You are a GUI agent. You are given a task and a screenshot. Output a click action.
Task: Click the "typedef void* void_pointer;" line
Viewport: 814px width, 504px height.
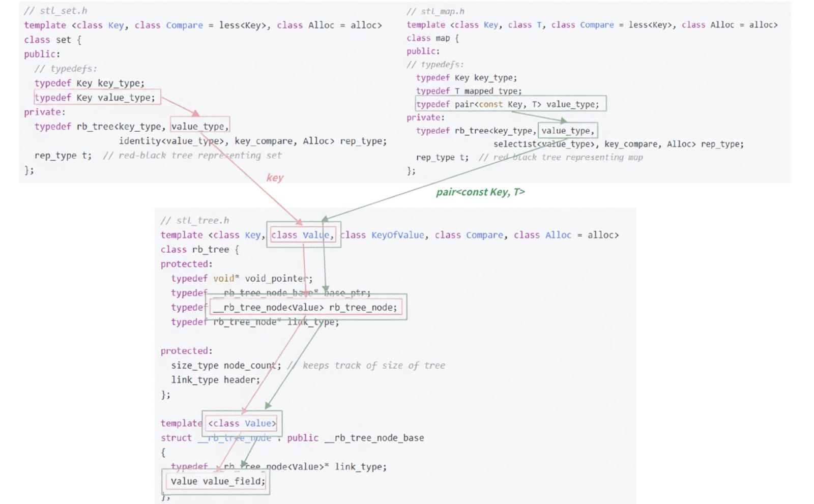pyautogui.click(x=242, y=278)
